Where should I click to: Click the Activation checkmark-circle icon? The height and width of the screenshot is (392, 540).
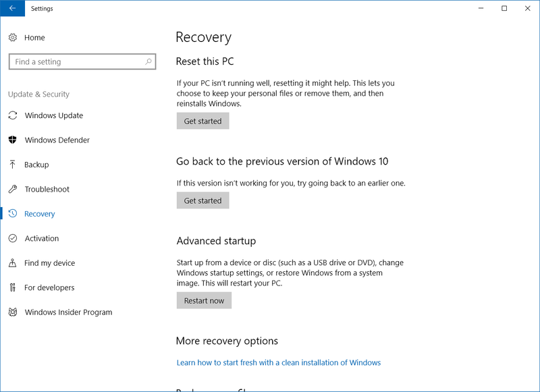13,238
